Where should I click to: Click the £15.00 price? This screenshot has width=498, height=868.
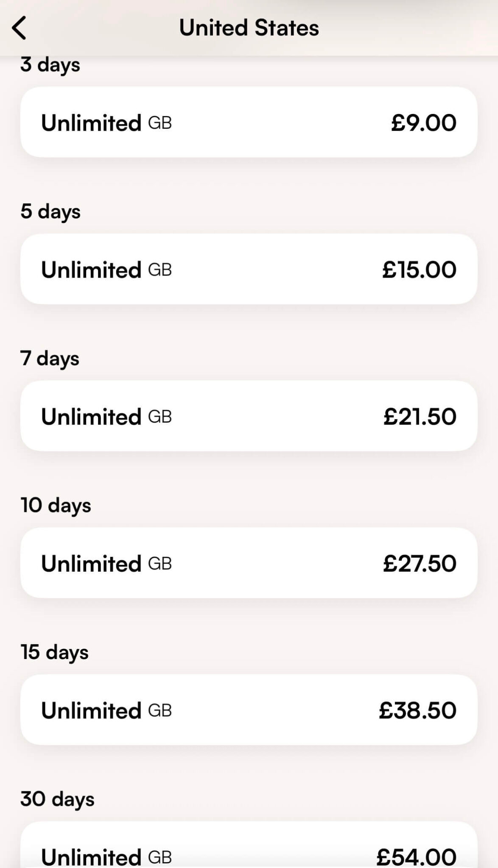419,270
